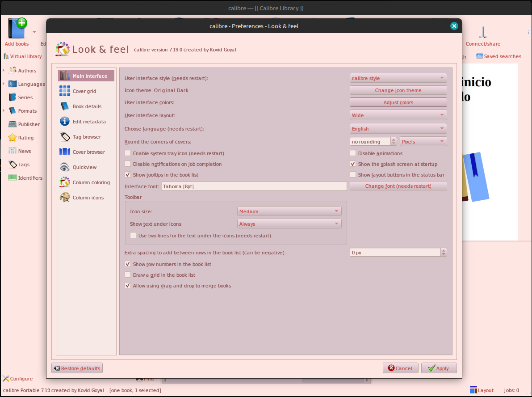Click the Identifiers barcode icon
Screen dimensions: 532x397
[13, 177]
